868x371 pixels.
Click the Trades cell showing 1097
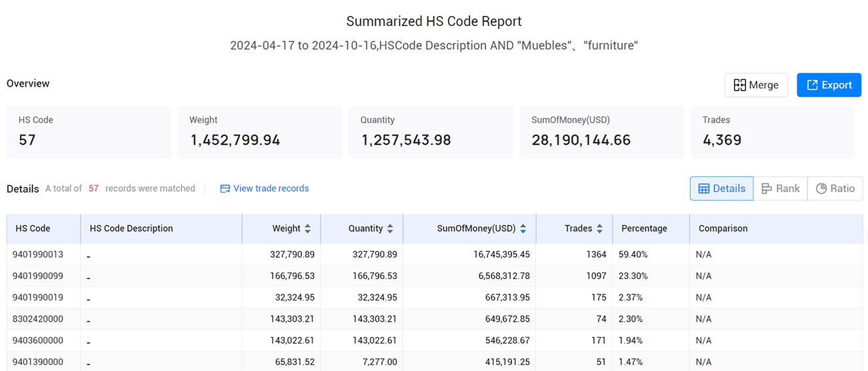pos(574,276)
